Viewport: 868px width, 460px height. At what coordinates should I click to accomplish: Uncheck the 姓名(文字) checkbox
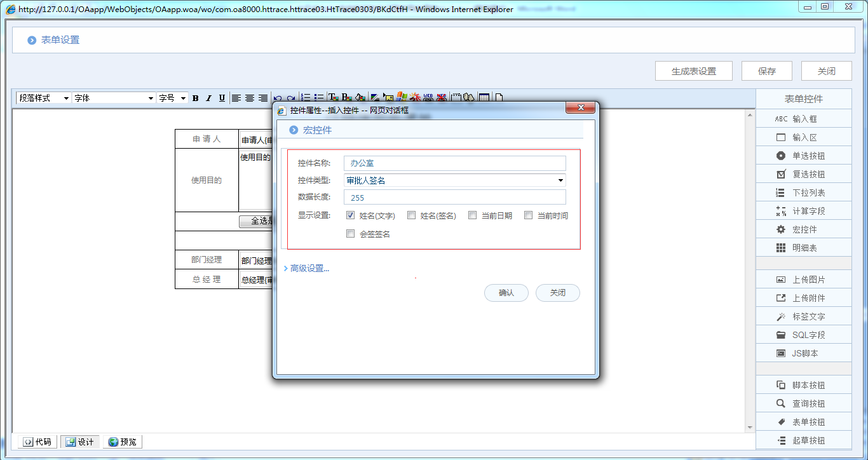351,215
